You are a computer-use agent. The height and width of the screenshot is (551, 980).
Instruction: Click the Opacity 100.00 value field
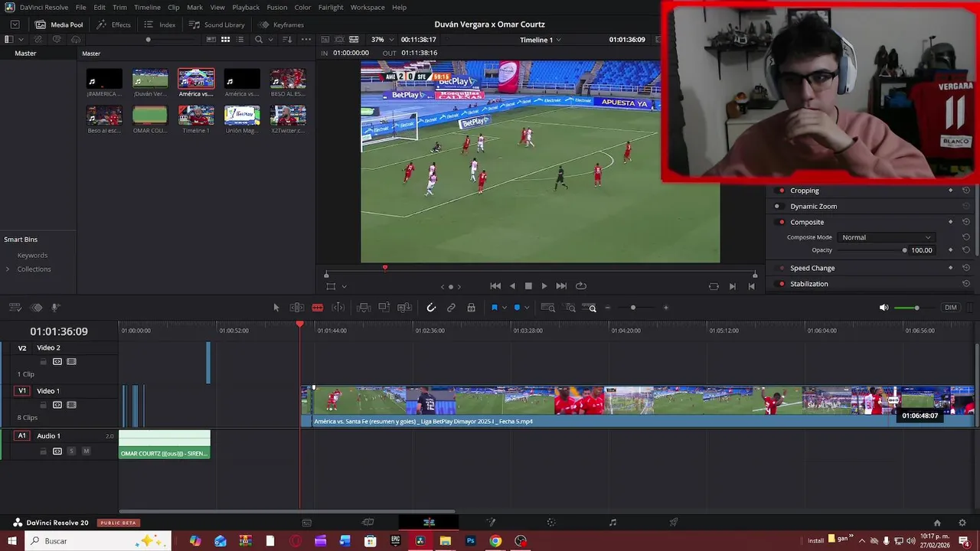(922, 250)
